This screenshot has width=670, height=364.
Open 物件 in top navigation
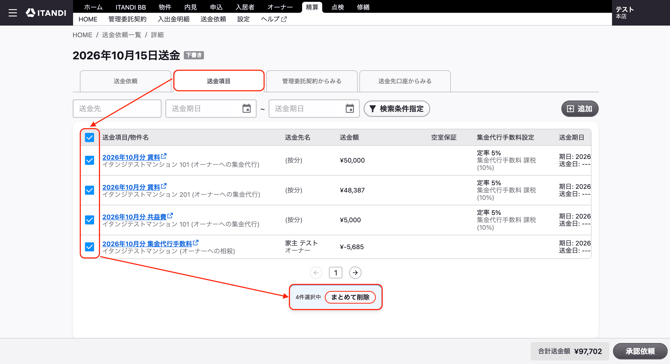(165, 7)
